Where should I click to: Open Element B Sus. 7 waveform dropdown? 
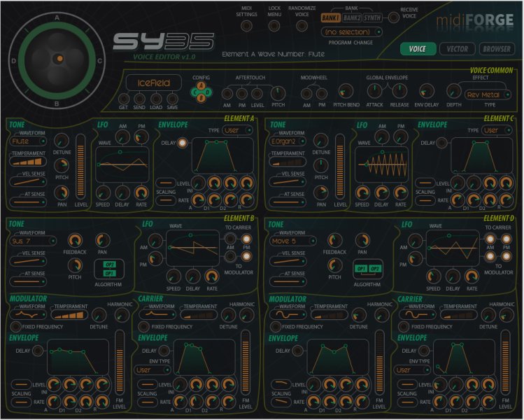coord(33,241)
